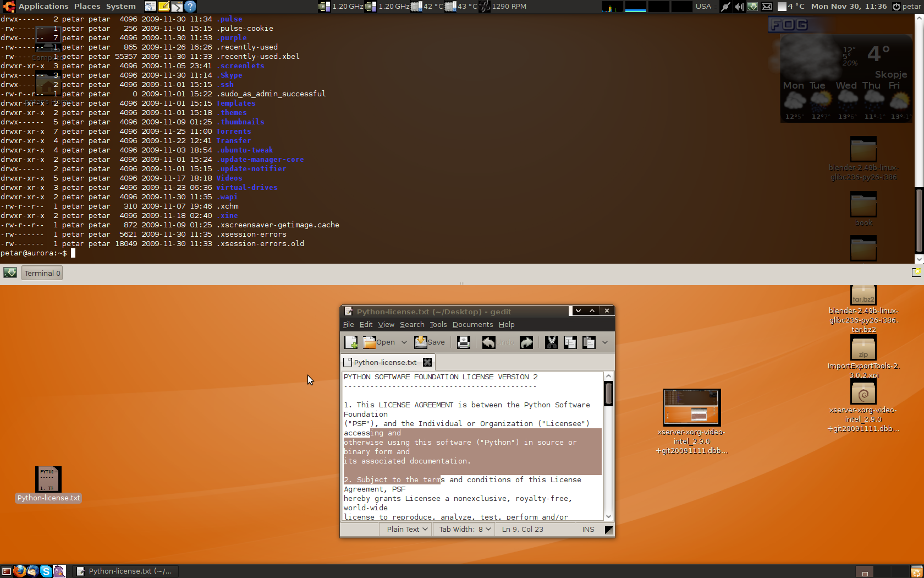
Task: Launch Firefox from the bottom panel
Action: tap(20, 571)
